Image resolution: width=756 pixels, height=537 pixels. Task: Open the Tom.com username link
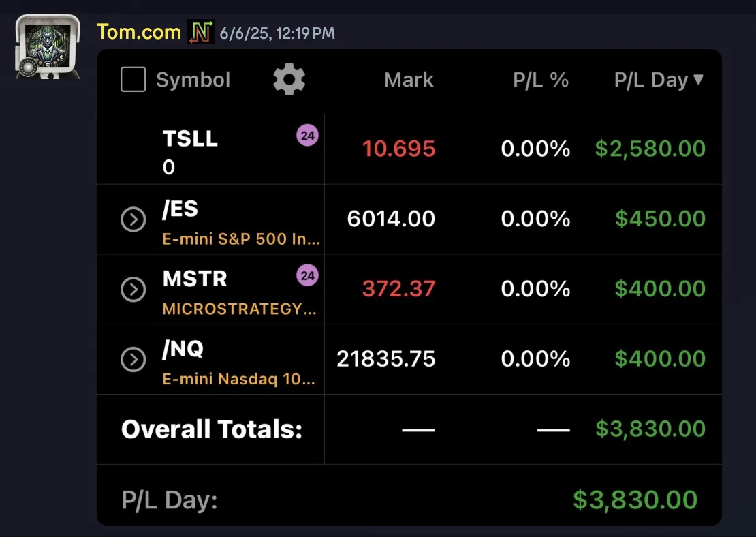(x=139, y=32)
